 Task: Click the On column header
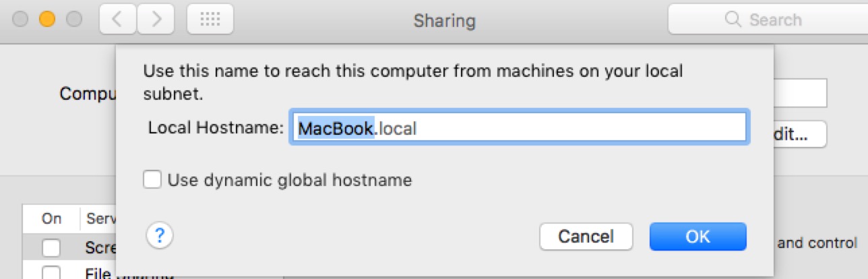pyautogui.click(x=52, y=218)
